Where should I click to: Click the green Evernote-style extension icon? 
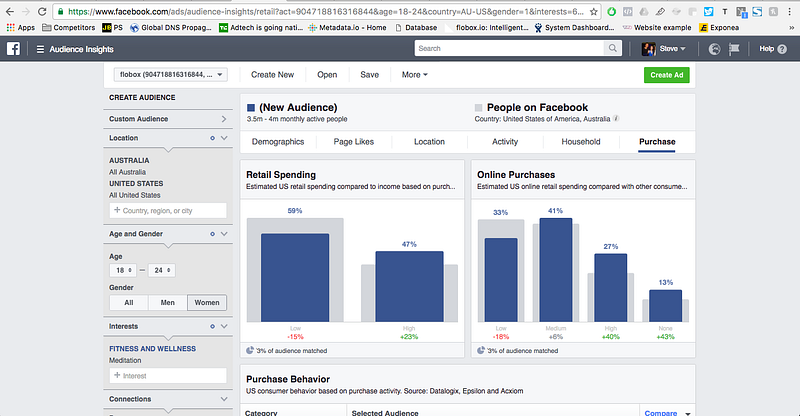611,11
